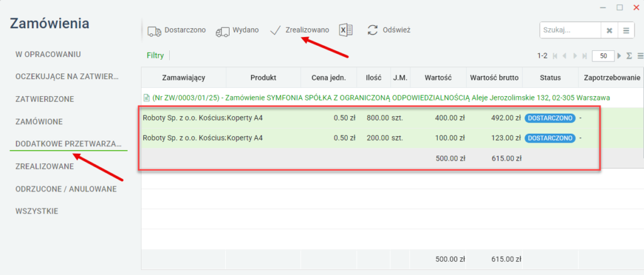This screenshot has height=275, width=644.
Task: Go to the next page of results
Action: (x=575, y=56)
